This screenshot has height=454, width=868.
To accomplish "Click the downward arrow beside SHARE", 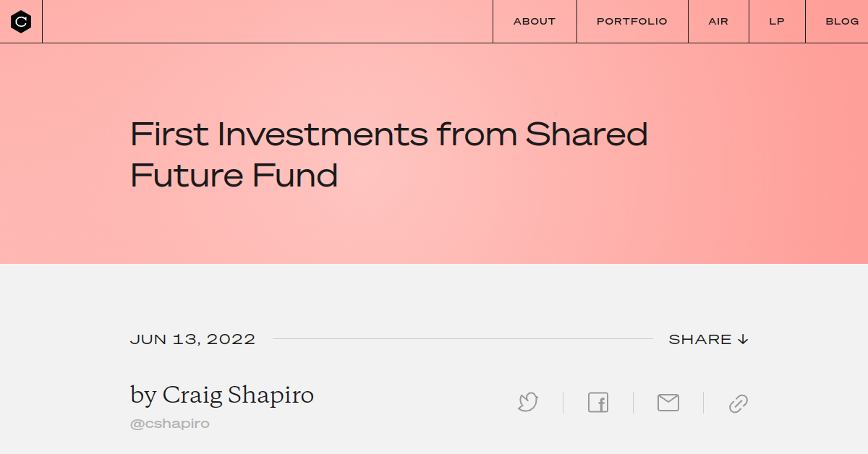I will point(743,338).
